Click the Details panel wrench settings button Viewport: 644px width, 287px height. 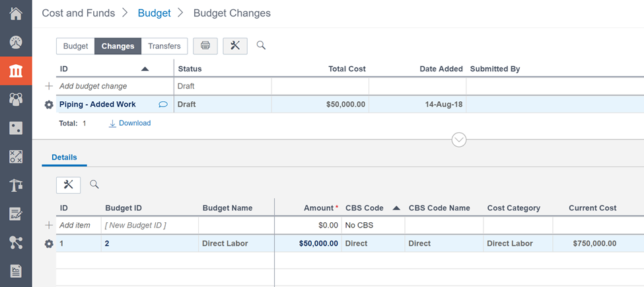[68, 184]
